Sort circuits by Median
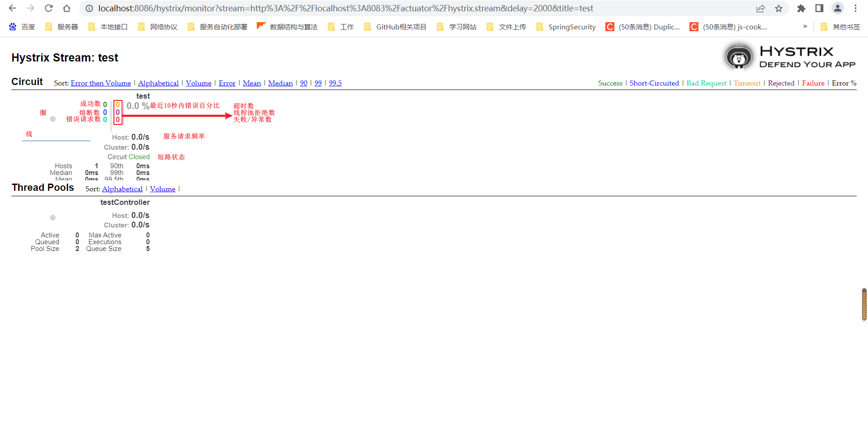Image resolution: width=868 pixels, height=440 pixels. click(280, 83)
